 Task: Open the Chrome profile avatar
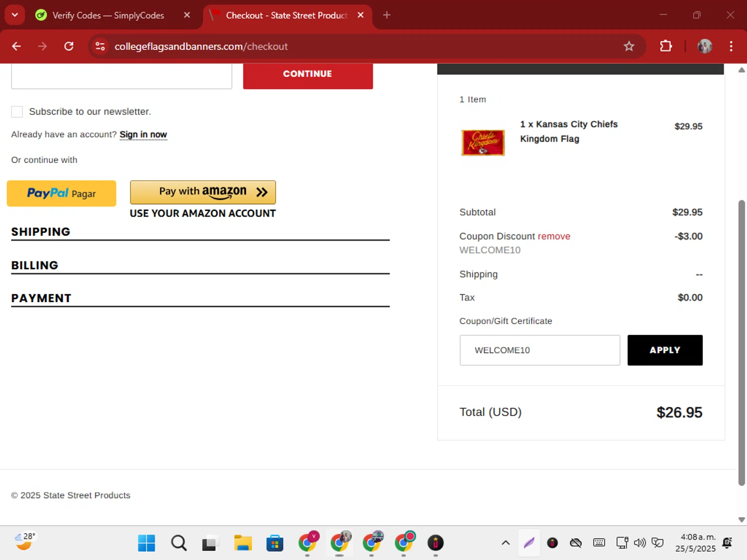[x=705, y=46]
